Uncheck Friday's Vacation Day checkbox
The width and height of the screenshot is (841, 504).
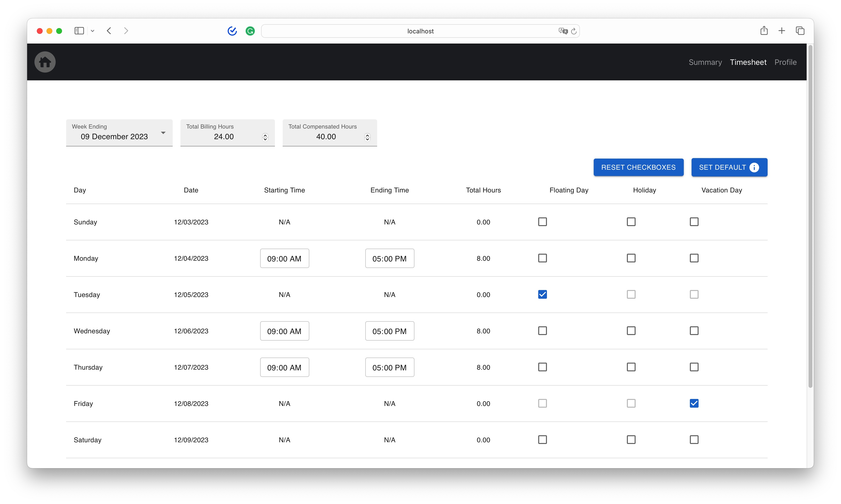click(x=694, y=403)
